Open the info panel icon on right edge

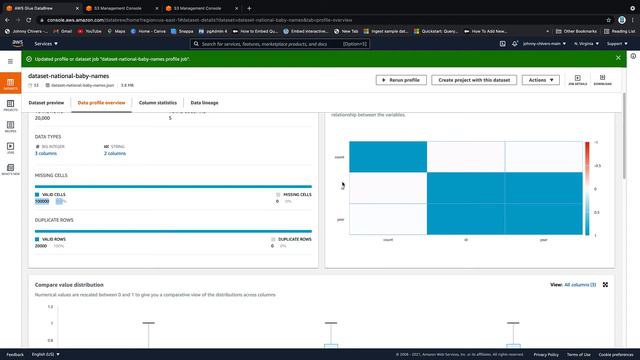point(633,56)
